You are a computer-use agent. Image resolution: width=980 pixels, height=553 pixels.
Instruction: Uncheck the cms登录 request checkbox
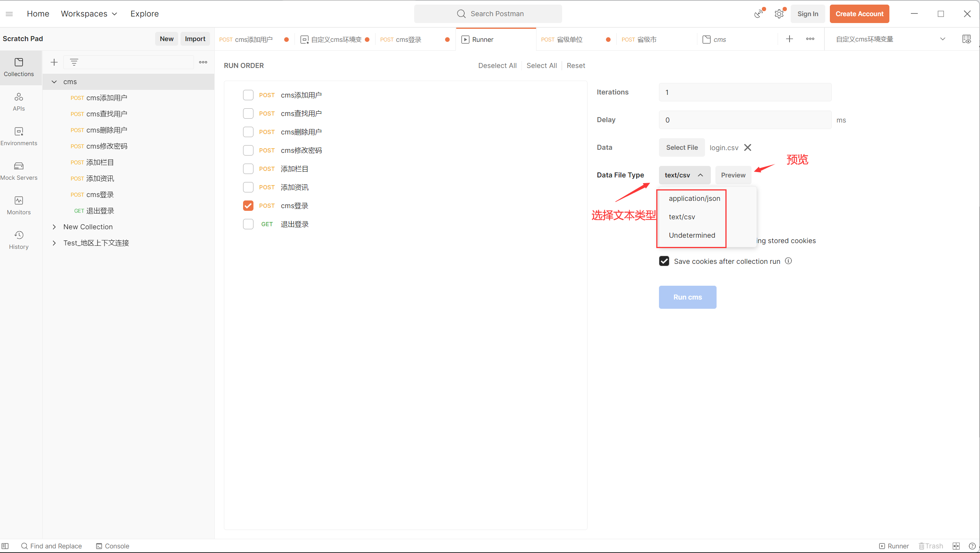(x=248, y=206)
